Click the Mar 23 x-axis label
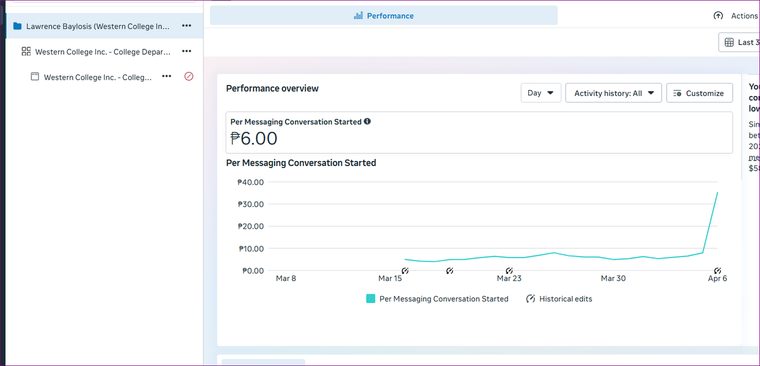Viewport: 760px width, 366px height. [x=509, y=279]
